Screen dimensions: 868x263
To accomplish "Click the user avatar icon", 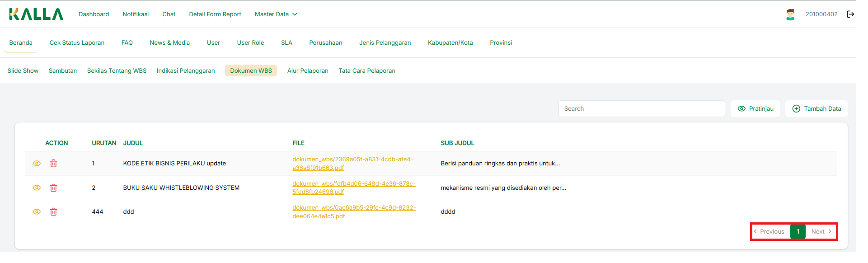I will pos(790,14).
